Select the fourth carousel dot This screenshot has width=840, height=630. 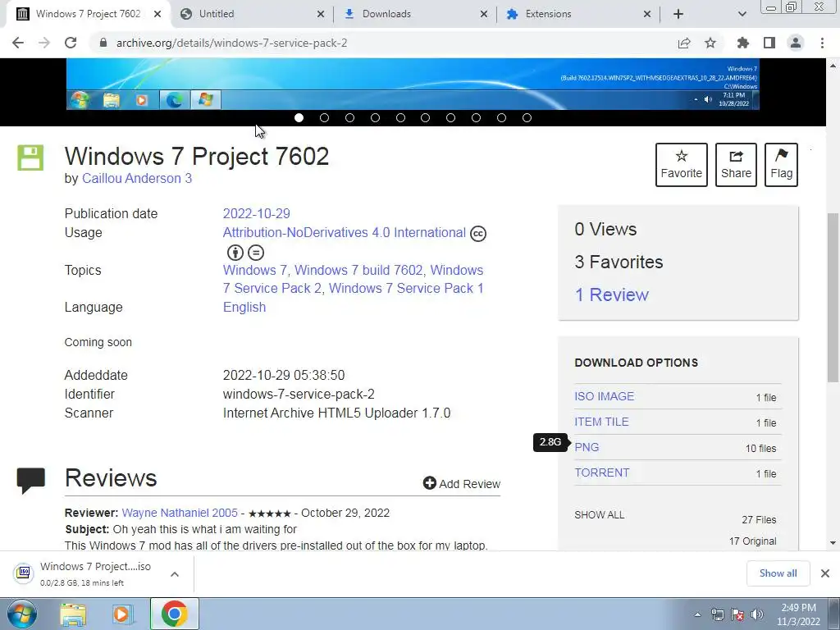[x=375, y=118]
